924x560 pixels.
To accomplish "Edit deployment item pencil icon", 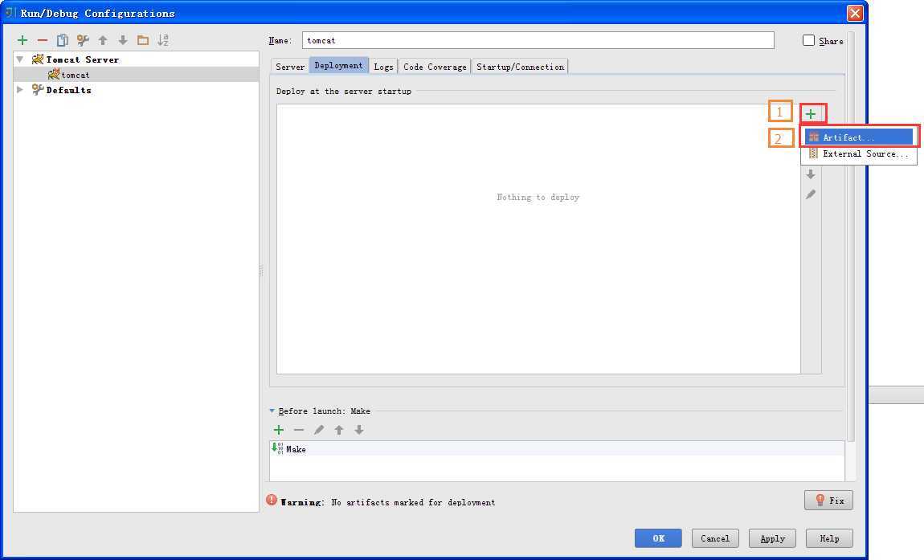I will click(811, 194).
